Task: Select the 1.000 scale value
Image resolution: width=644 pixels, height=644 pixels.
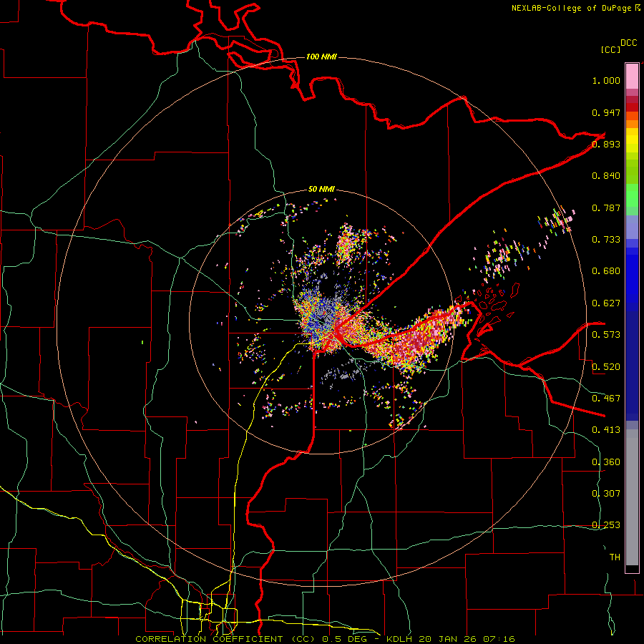Action: 606,80
